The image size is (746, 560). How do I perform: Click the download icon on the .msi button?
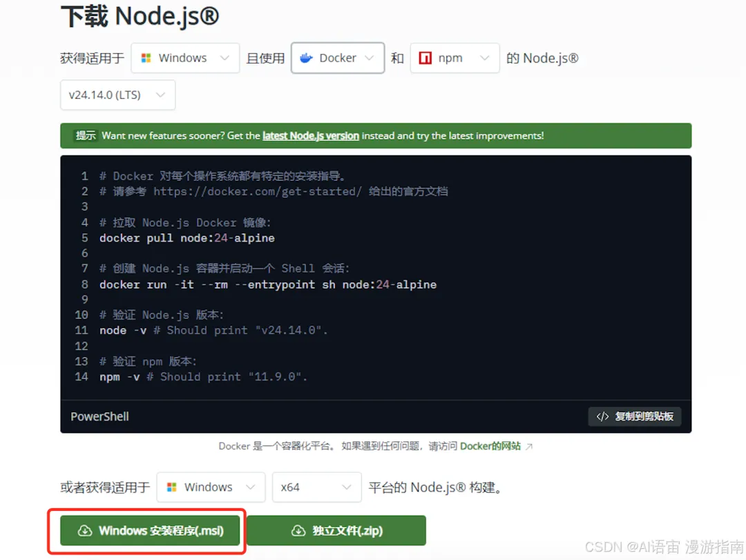pos(85,530)
